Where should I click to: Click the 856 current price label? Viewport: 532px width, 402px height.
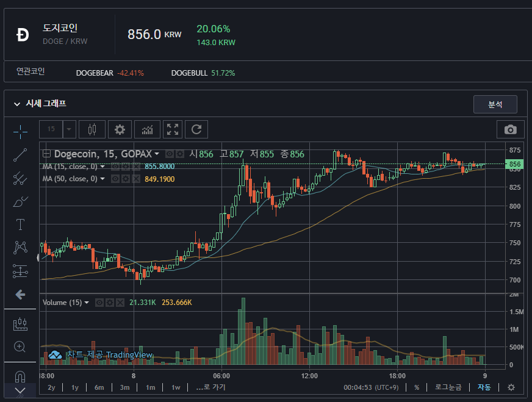point(514,164)
